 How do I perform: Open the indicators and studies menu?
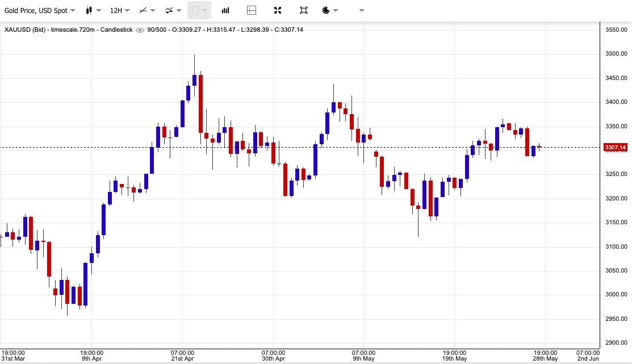tap(173, 10)
